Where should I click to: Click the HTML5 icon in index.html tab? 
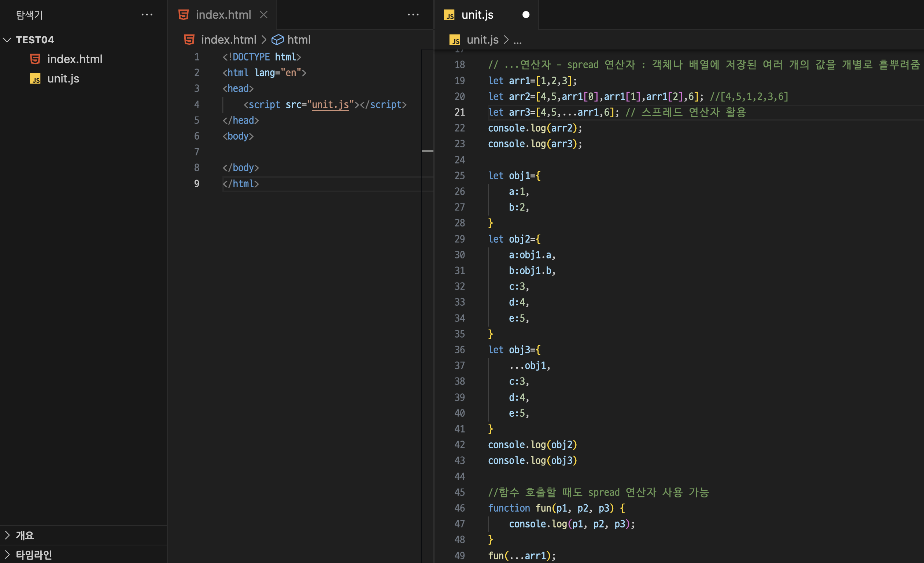tap(184, 15)
